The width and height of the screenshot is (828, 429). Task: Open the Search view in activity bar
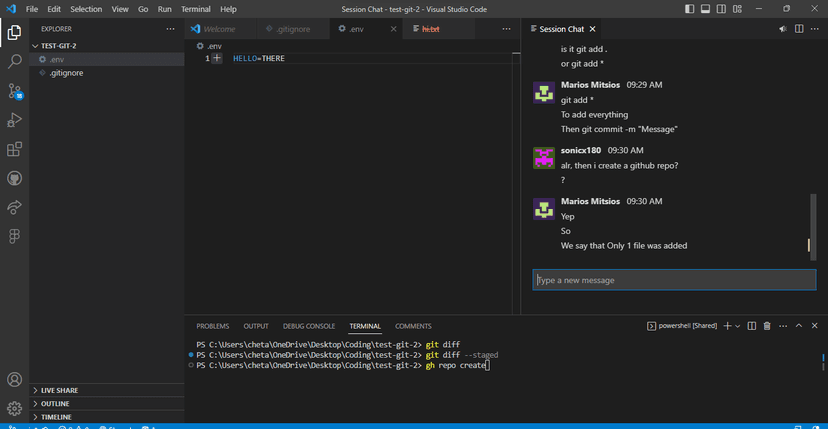coord(15,62)
